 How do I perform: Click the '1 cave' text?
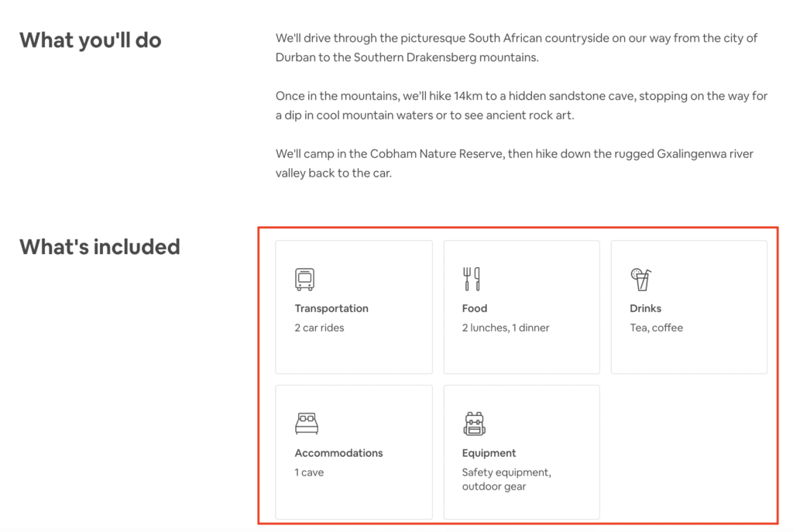tap(309, 472)
